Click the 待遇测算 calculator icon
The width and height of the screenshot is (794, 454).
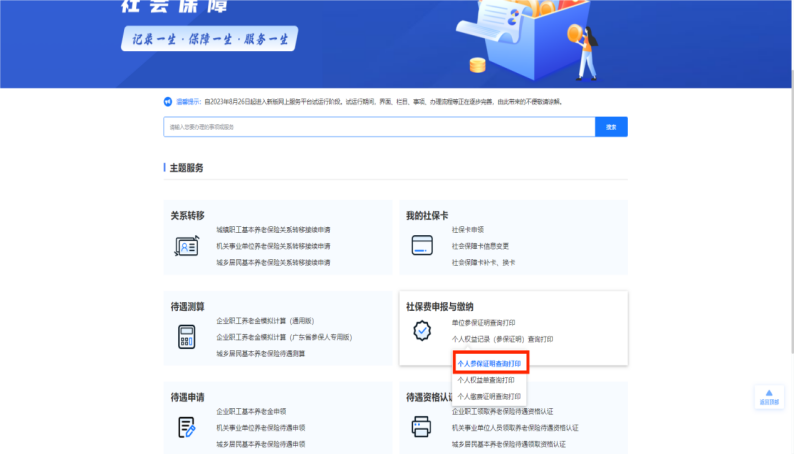click(x=186, y=337)
